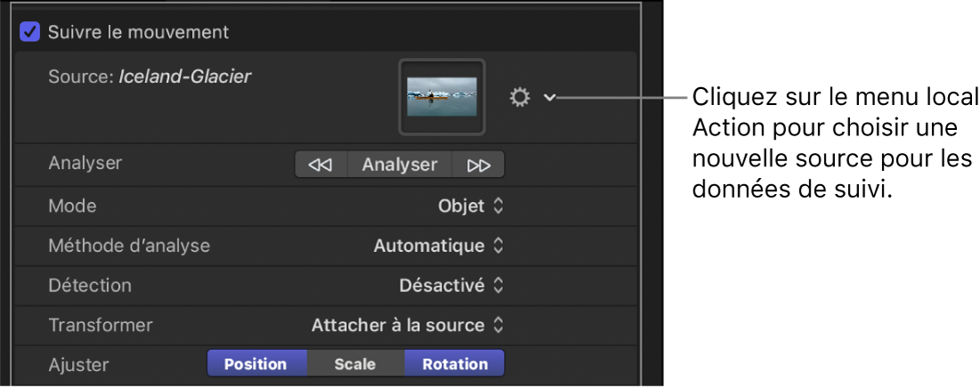980x388 pixels.
Task: Expand the chevron next to gear icon
Action: (x=549, y=97)
